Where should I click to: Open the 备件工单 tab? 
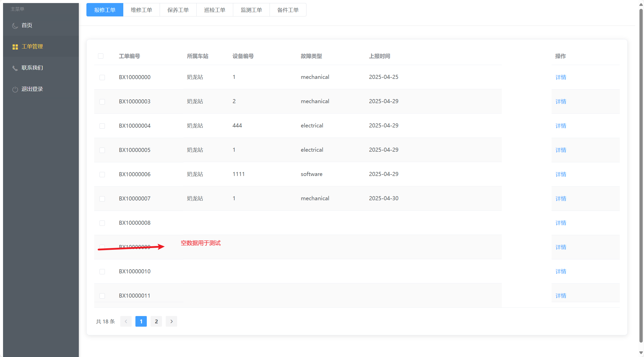[x=288, y=10]
